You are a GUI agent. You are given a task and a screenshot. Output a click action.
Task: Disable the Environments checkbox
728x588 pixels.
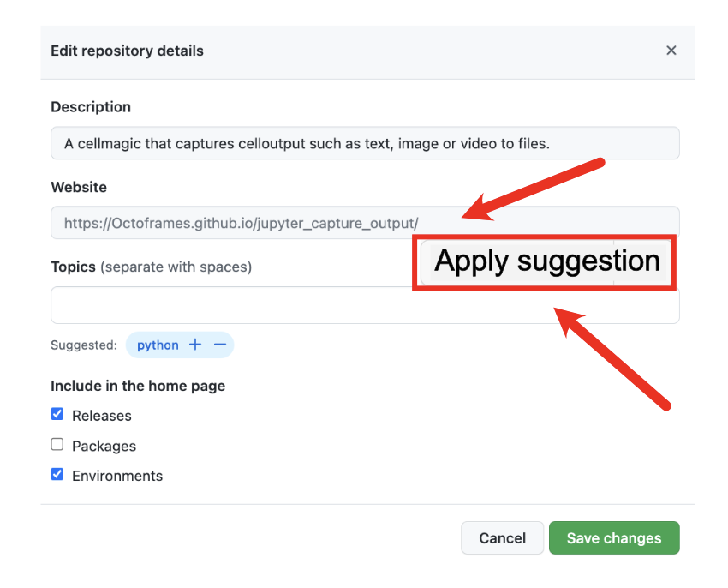coord(57,474)
